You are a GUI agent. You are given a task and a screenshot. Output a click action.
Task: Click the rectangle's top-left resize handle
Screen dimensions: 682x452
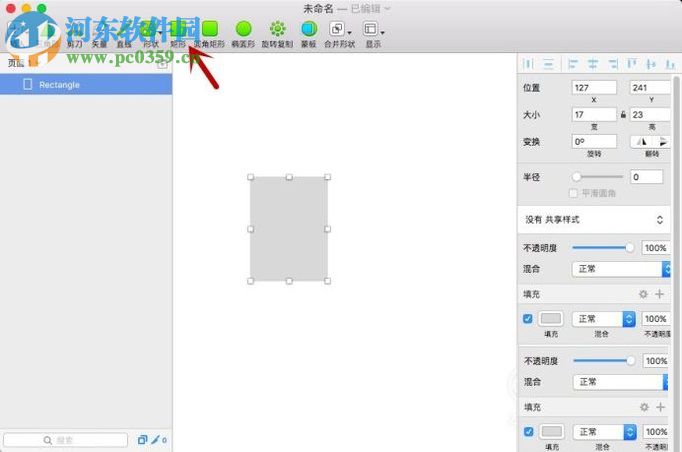[251, 177]
